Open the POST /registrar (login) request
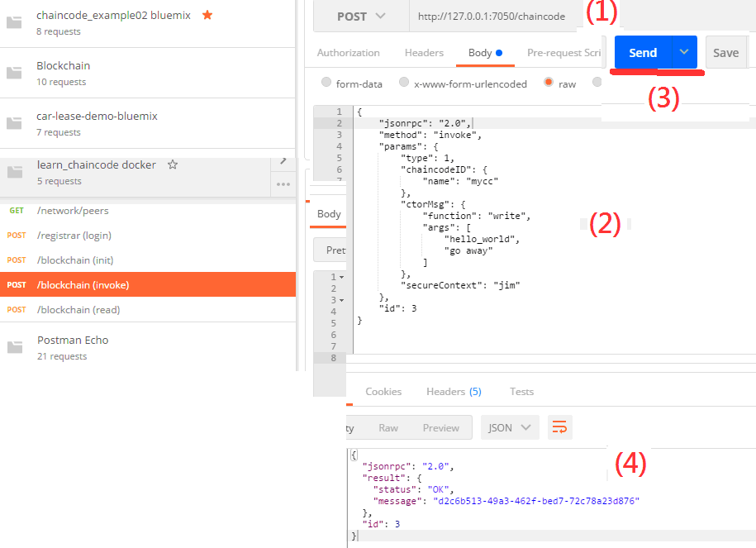This screenshot has height=548, width=756. (x=148, y=236)
